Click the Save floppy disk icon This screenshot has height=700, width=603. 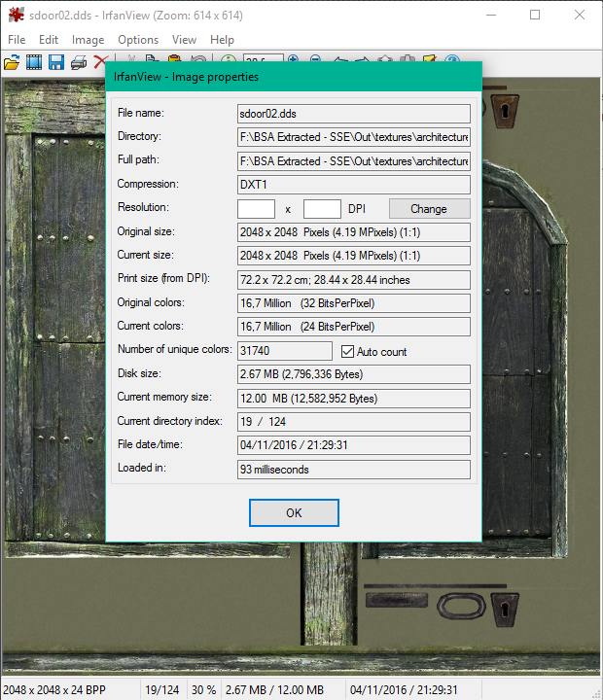56,62
